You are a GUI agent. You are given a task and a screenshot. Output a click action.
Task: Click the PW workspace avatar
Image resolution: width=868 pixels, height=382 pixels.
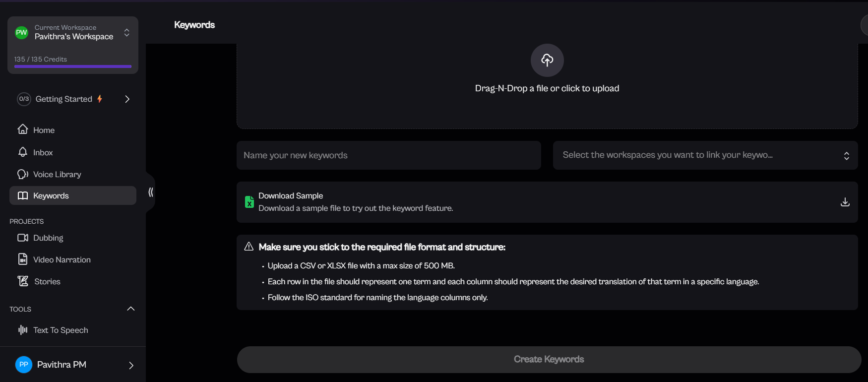[x=22, y=33]
